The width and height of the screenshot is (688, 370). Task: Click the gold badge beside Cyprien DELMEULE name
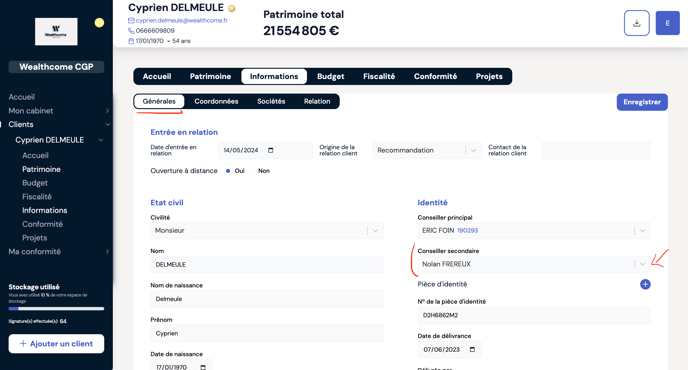pos(232,8)
